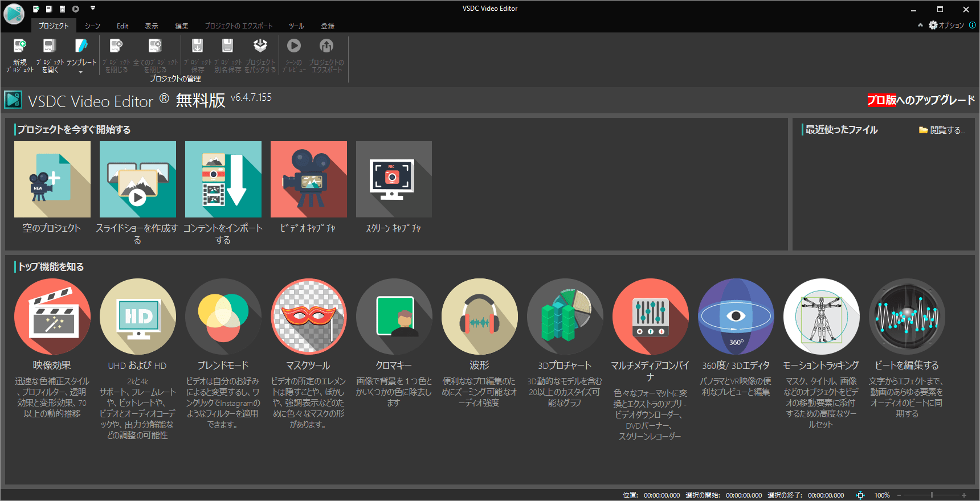
Task: Click the zoom out minus button
Action: point(899,495)
